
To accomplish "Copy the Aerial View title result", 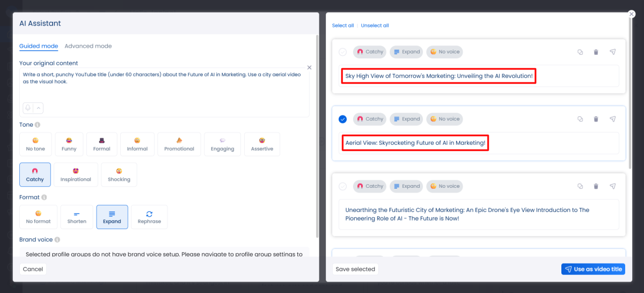I will tap(580, 119).
